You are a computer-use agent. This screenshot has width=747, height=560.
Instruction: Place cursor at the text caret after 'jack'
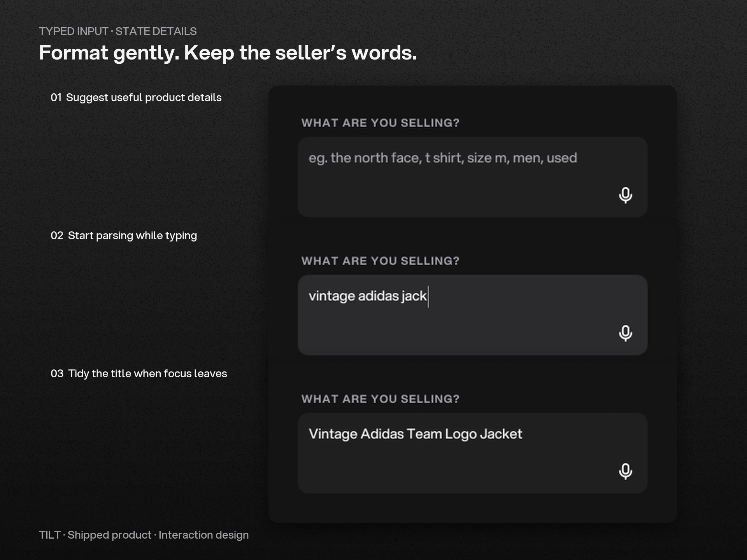click(428, 297)
